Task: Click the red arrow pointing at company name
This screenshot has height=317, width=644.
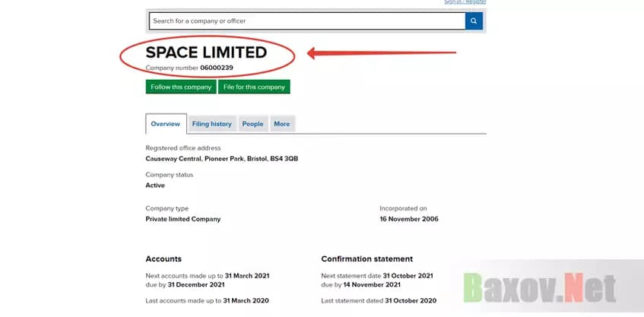Action: tap(380, 53)
